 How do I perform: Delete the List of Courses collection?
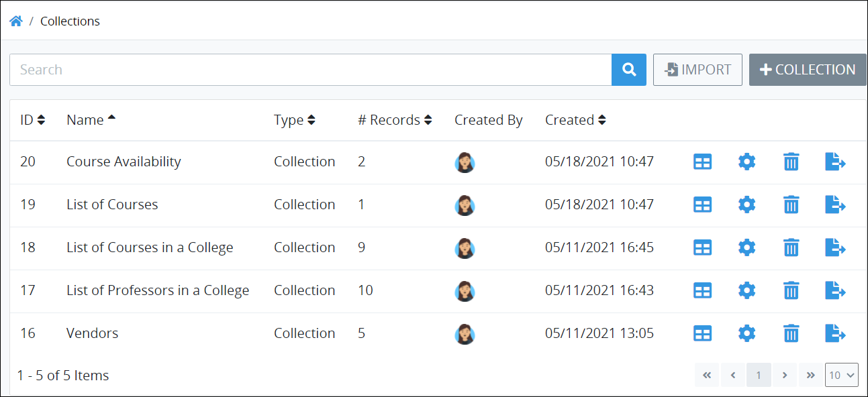click(791, 205)
